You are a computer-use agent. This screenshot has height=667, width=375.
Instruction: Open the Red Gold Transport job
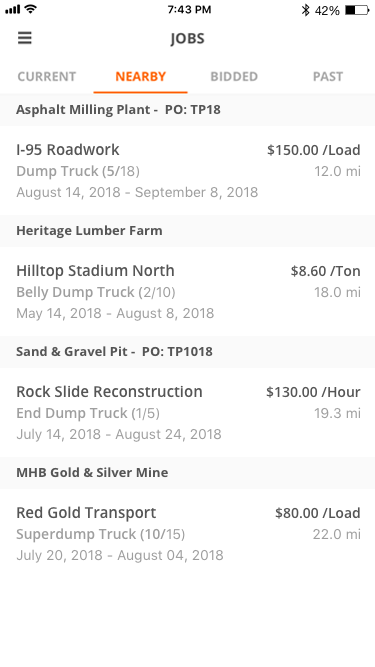(x=188, y=533)
